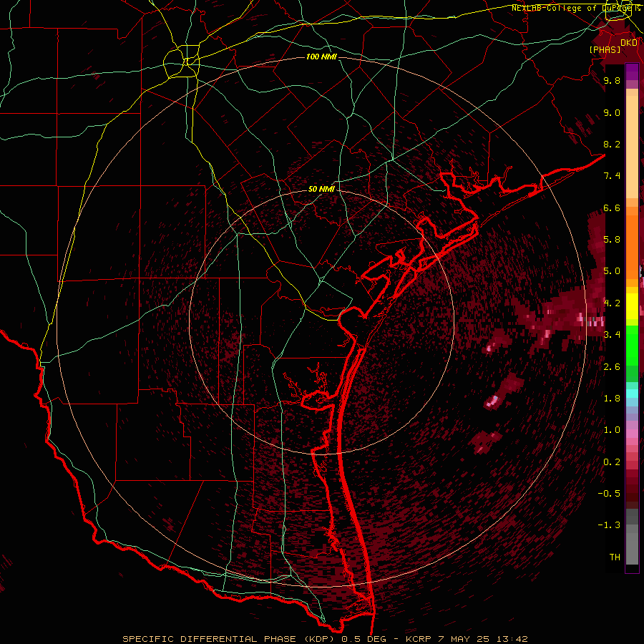This screenshot has height=644, width=644.
Task: Click the 2.6 value on the color scale
Action: 612,367
